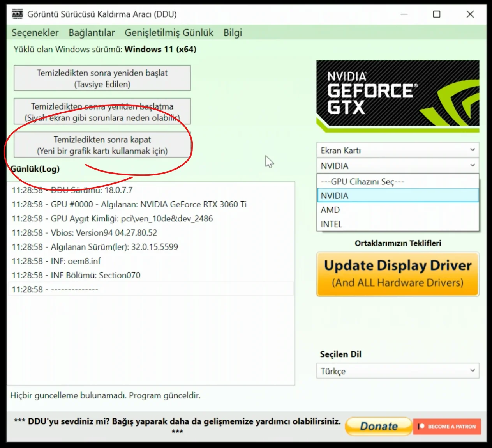Click the Update Display Driver ad banner

398,274
